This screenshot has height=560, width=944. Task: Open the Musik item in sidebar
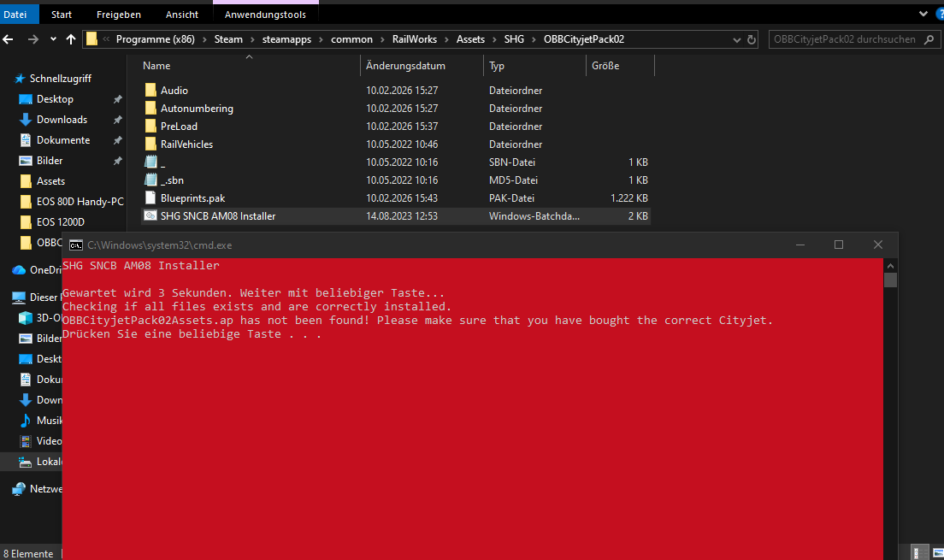click(41, 421)
